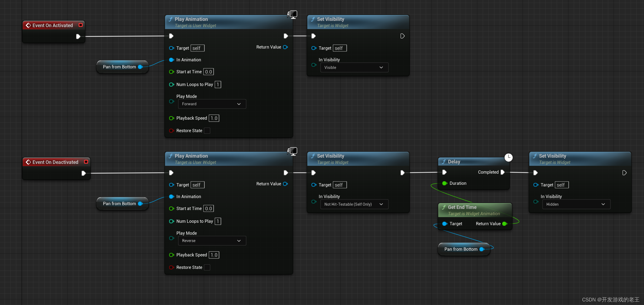Enable Restore State on the forward Play Animation node

207,131
